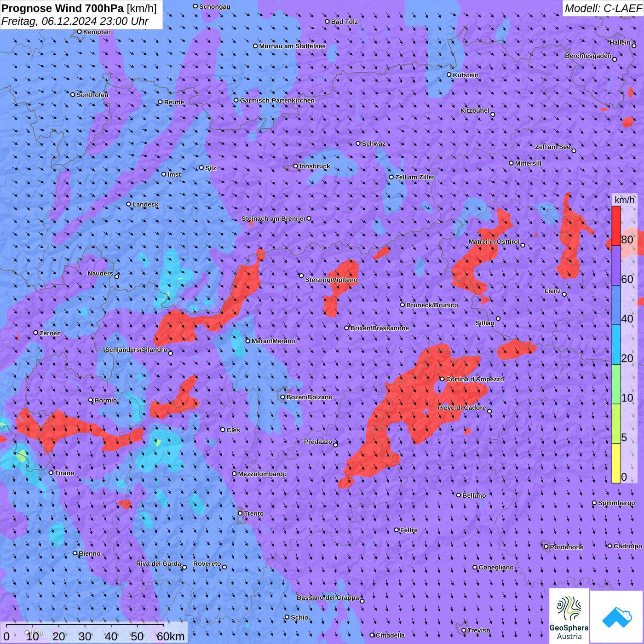Click the Landeck city label
Viewport: 644px width, 644px height.
click(x=145, y=204)
